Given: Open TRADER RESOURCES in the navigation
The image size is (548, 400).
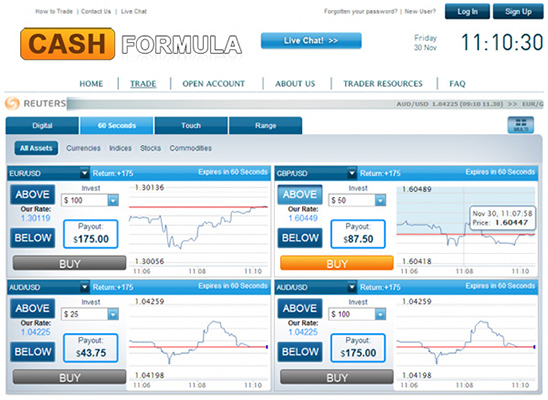Looking at the screenshot, I should [x=383, y=84].
